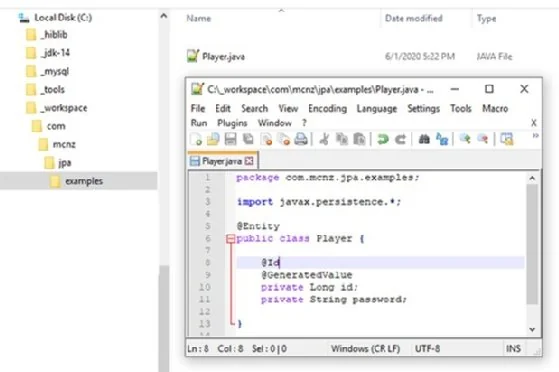Open the Window menu
The width and height of the screenshot is (559, 372).
click(275, 123)
